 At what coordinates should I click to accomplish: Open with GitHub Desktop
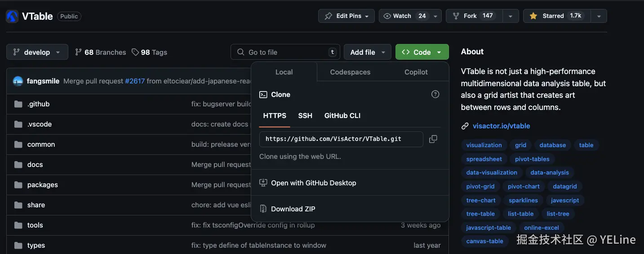point(313,183)
